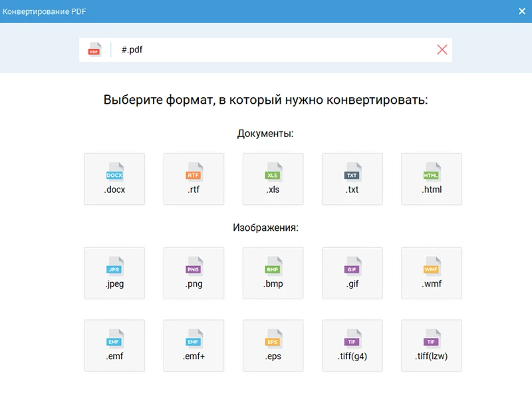The image size is (532, 415).
Task: Choose the .docx document format
Action: (114, 179)
